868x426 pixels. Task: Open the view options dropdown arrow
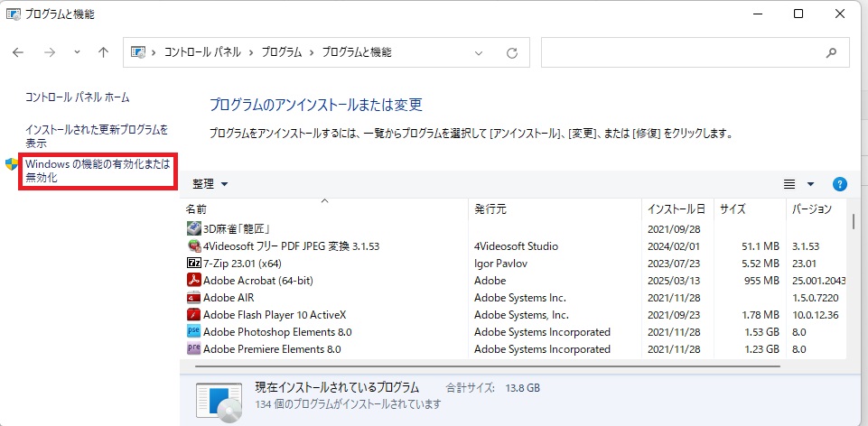(x=810, y=184)
